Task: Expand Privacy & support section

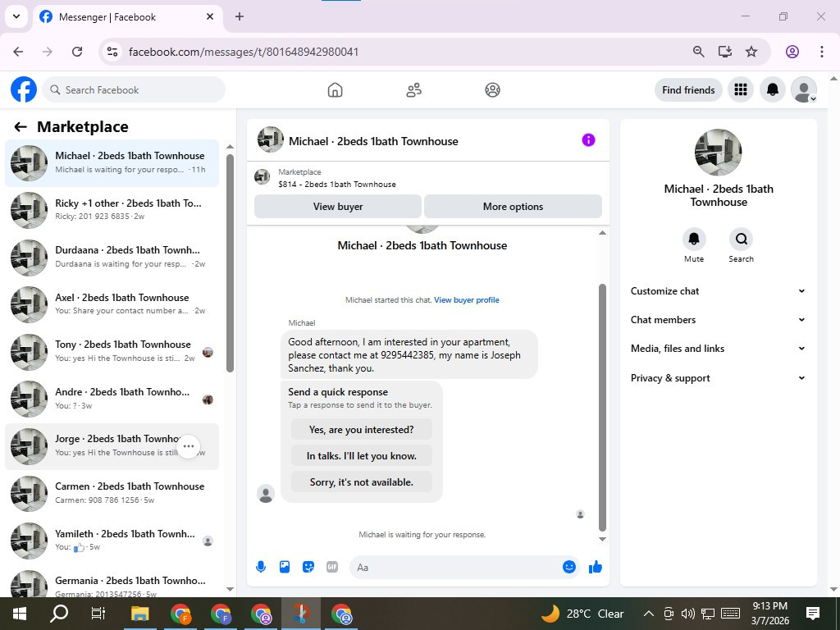Action: pyautogui.click(x=718, y=377)
